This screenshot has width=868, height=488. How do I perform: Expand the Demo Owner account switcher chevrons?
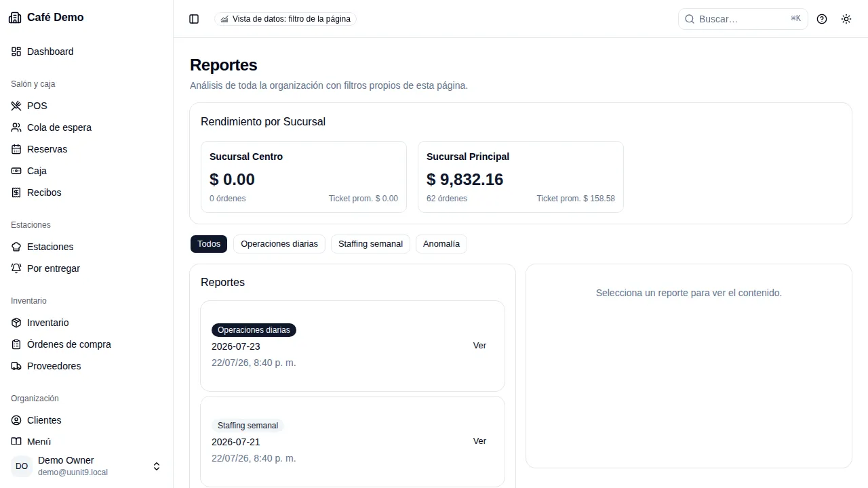pos(157,466)
